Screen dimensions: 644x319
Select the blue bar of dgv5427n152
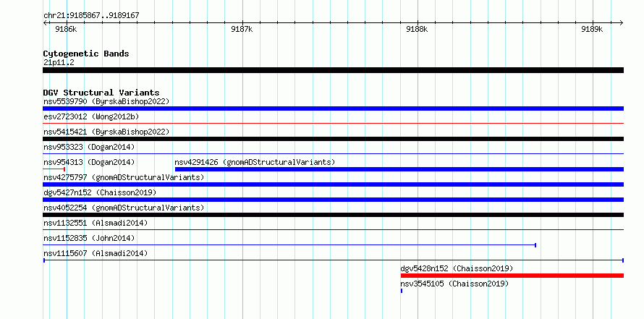click(x=333, y=200)
